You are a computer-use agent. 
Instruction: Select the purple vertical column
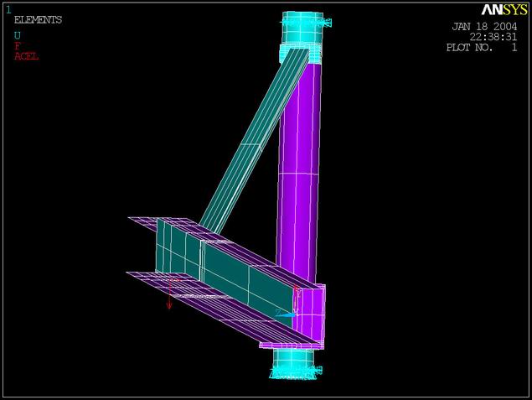coord(299,174)
